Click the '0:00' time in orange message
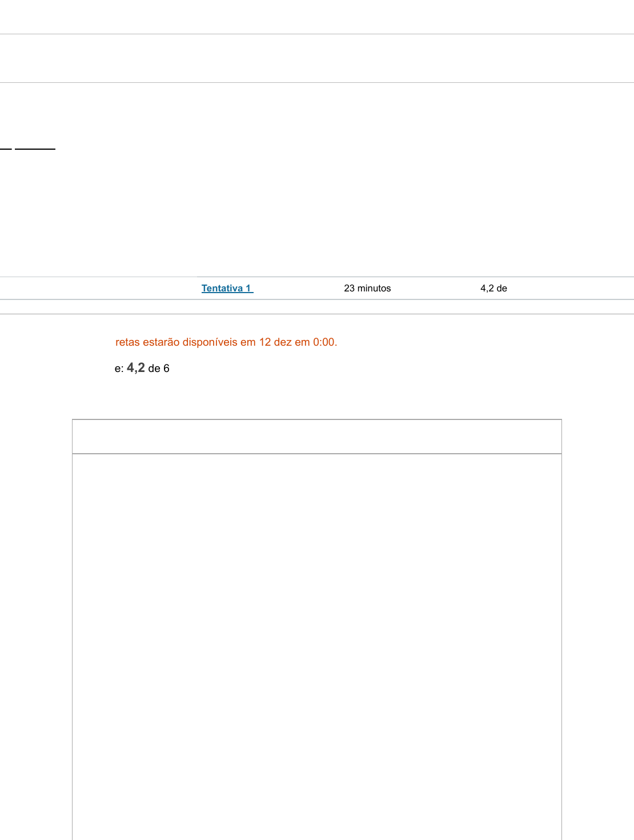 pos(324,342)
